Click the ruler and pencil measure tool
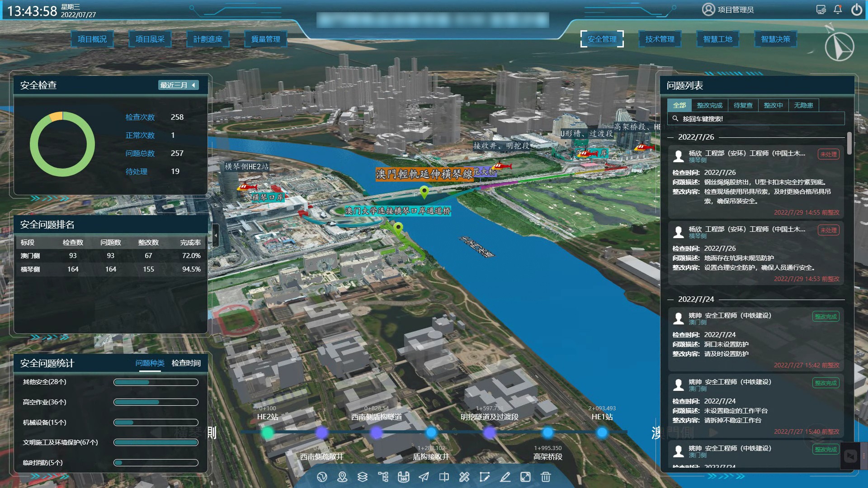This screenshot has width=868, height=488. [x=464, y=477]
